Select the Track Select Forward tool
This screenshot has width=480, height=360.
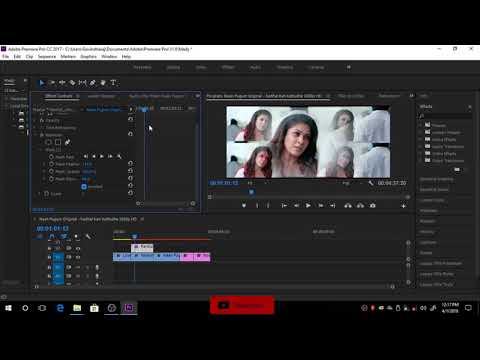pyautogui.click(x=52, y=83)
